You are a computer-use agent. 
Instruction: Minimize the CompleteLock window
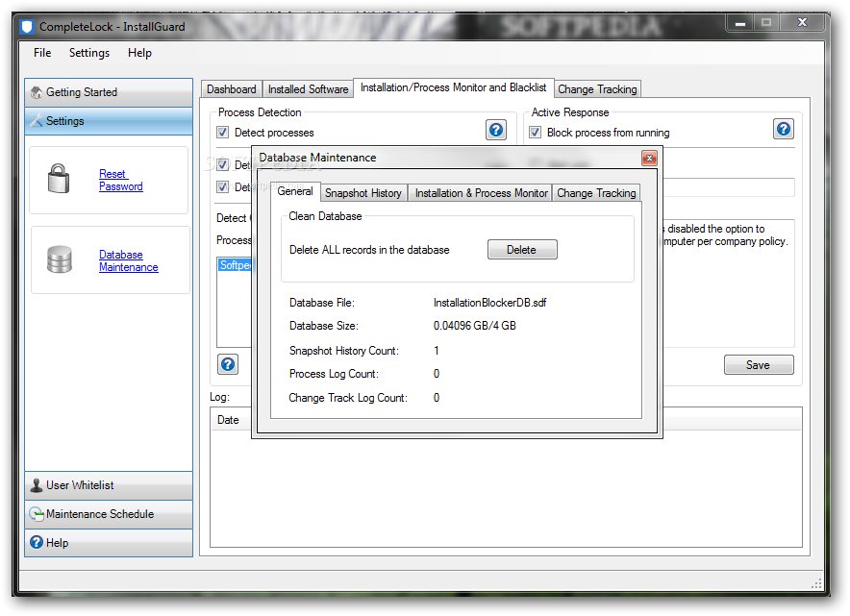740,23
